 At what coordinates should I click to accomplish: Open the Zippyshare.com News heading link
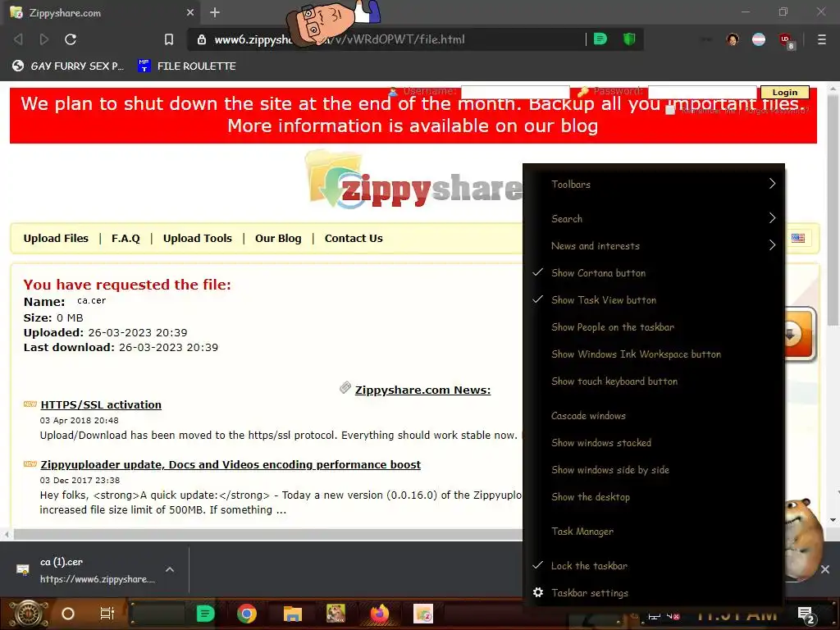422,390
